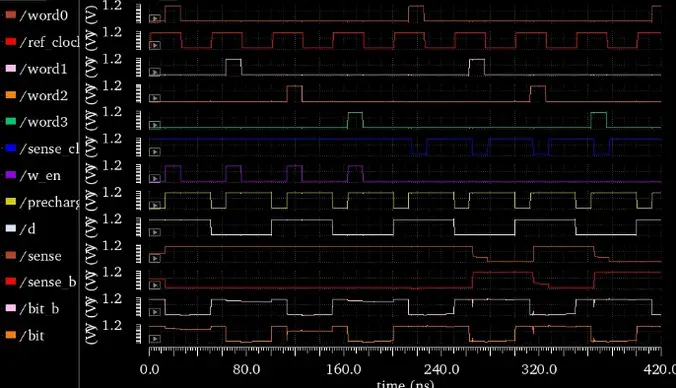Click the arrow box icon on /word3 trace

pos(155,125)
